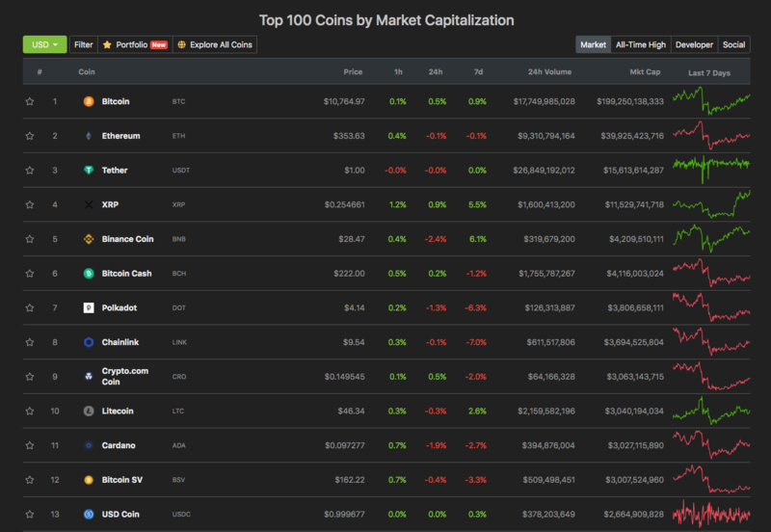Star the USD Coin row

tap(30, 515)
